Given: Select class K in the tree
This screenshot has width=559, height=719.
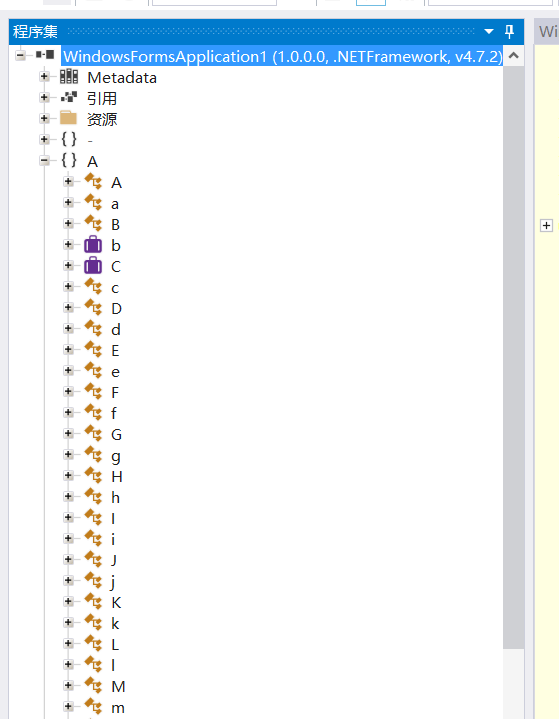Looking at the screenshot, I should click(x=116, y=602).
